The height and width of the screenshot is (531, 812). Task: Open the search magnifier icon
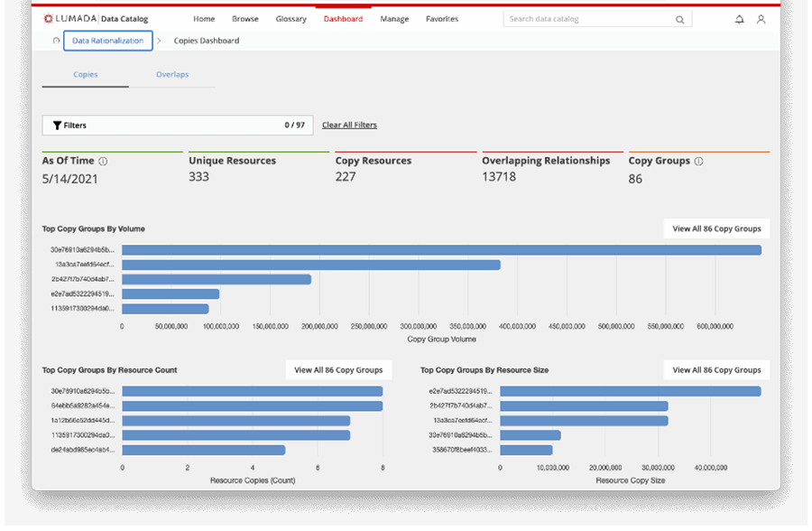click(x=679, y=18)
